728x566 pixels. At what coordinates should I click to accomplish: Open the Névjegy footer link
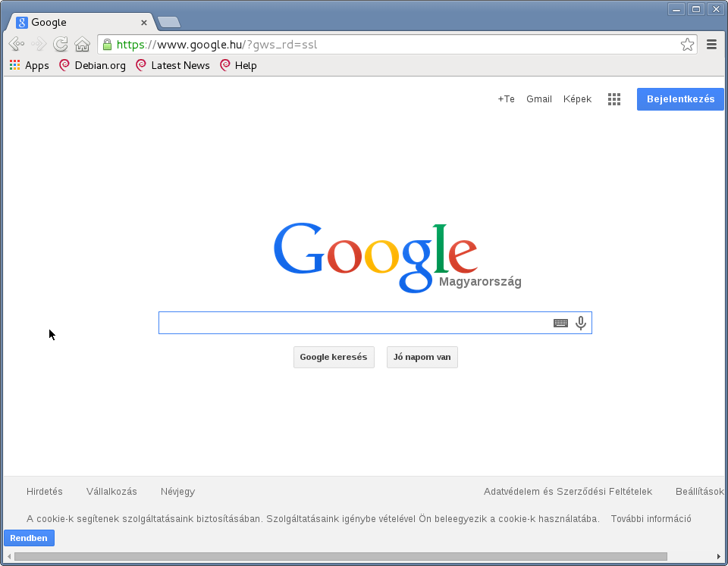tap(177, 492)
